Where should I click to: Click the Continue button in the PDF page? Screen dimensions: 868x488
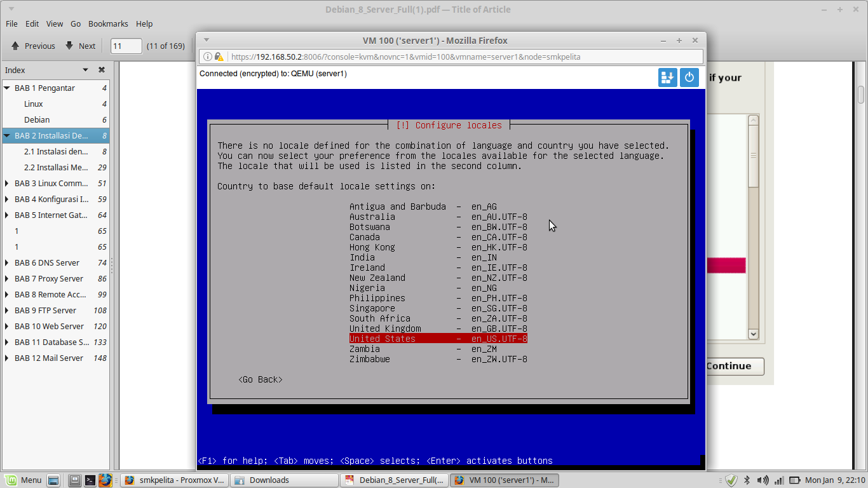coord(735,366)
